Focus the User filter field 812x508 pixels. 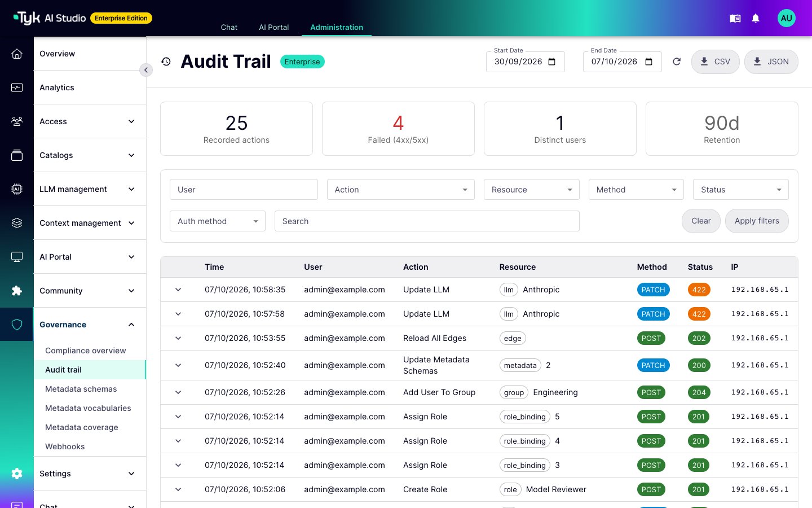point(244,190)
